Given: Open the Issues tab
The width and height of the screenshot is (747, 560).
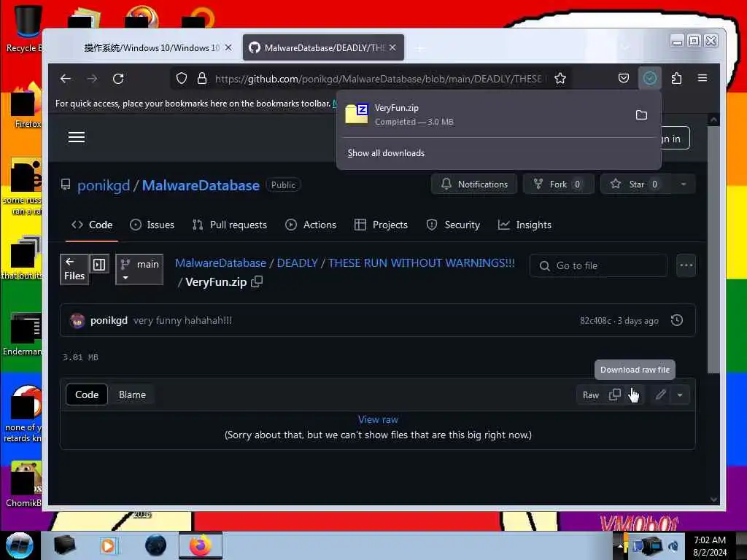Looking at the screenshot, I should (152, 225).
